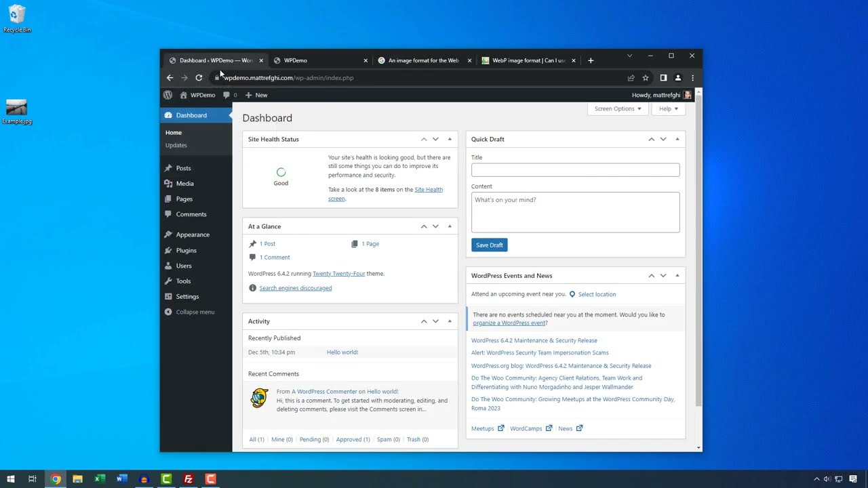Open FileZilla from the taskbar
This screenshot has width=868, height=488.
coord(189,479)
